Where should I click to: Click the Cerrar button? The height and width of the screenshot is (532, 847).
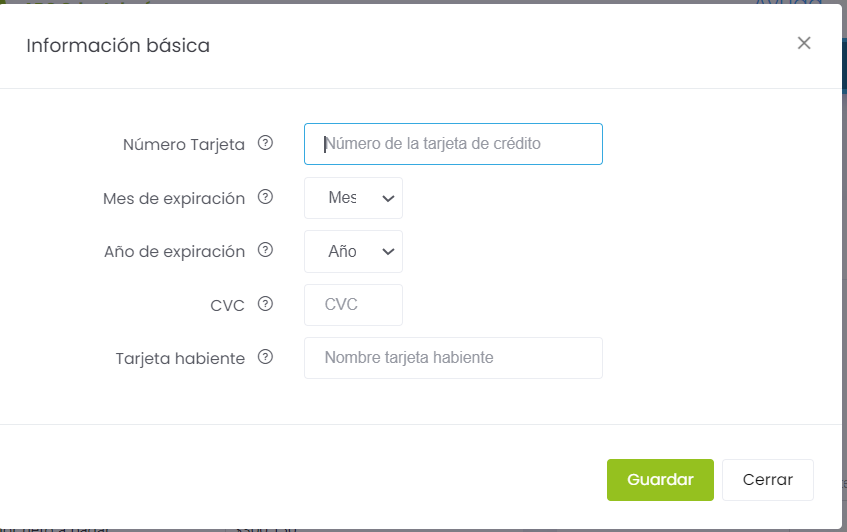(x=767, y=480)
